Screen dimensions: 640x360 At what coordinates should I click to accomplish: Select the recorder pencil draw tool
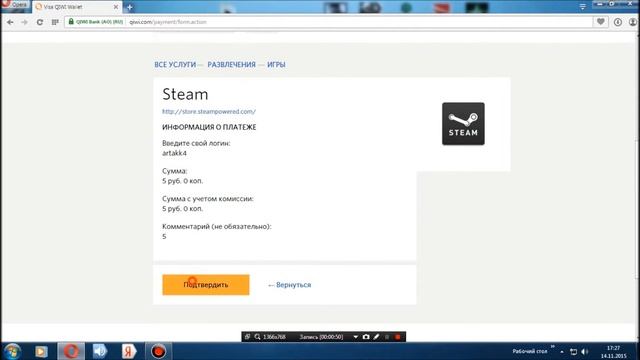click(x=376, y=337)
